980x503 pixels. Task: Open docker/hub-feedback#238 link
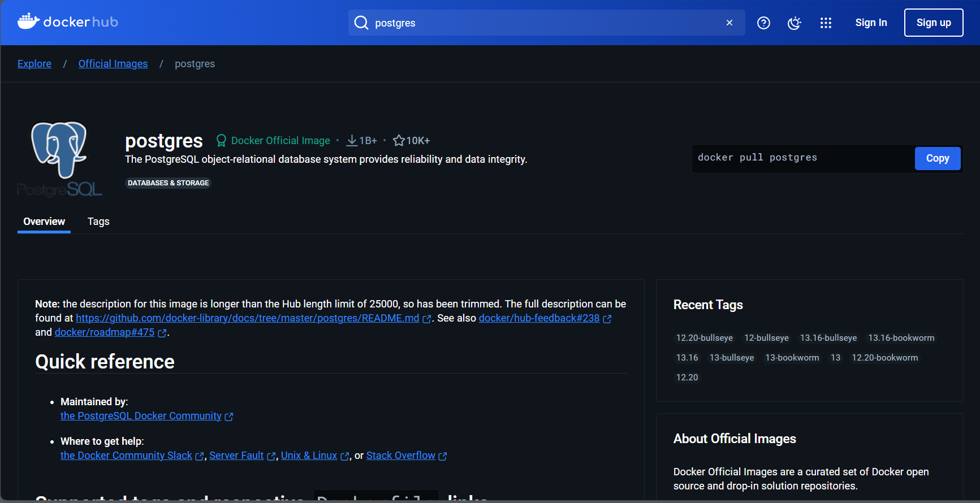tap(539, 318)
